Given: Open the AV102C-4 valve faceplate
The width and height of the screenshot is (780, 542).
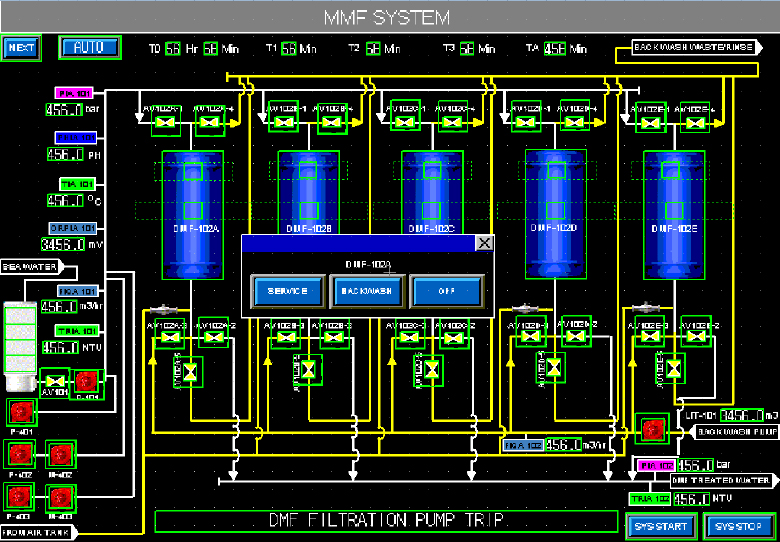Looking at the screenshot, I should coord(452,122).
